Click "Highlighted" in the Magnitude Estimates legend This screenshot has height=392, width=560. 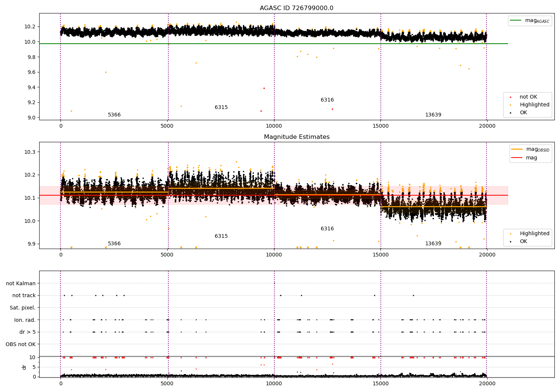pyautogui.click(x=534, y=234)
